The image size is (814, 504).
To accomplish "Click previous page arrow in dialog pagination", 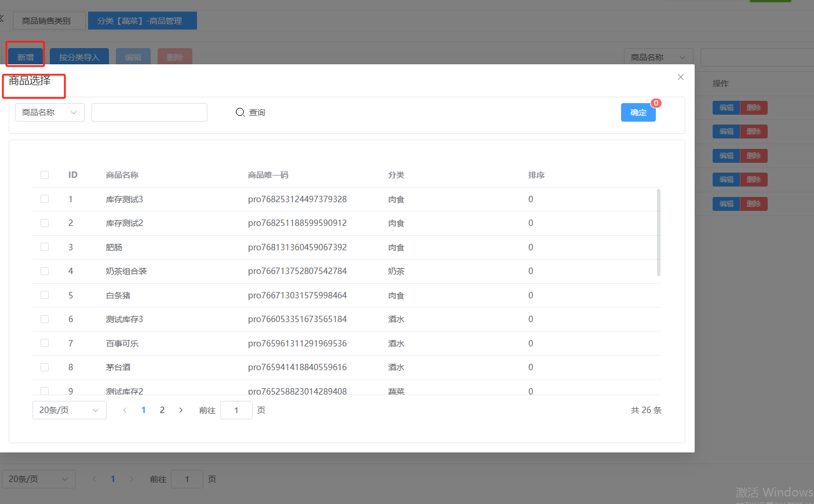I will point(125,410).
